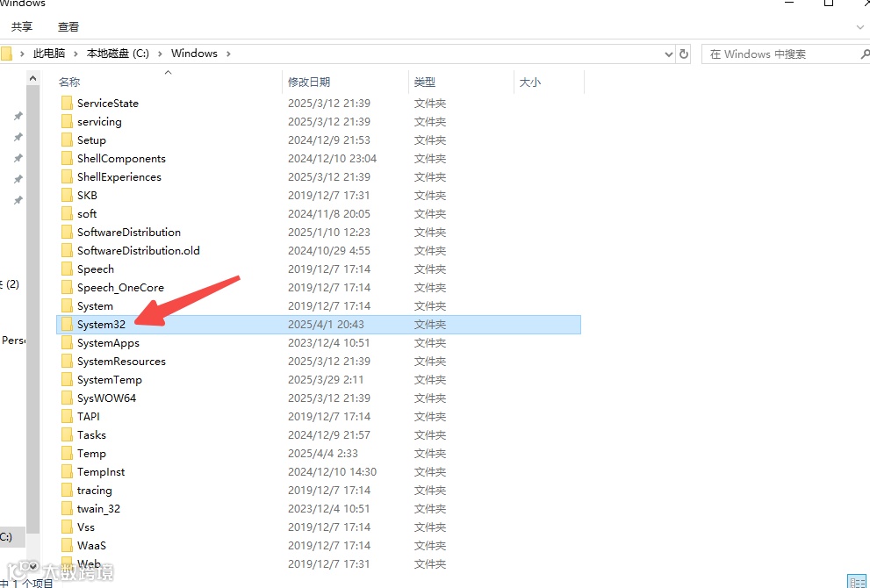Image resolution: width=870 pixels, height=588 pixels.
Task: Select the Temp folder icon
Action: [x=67, y=453]
